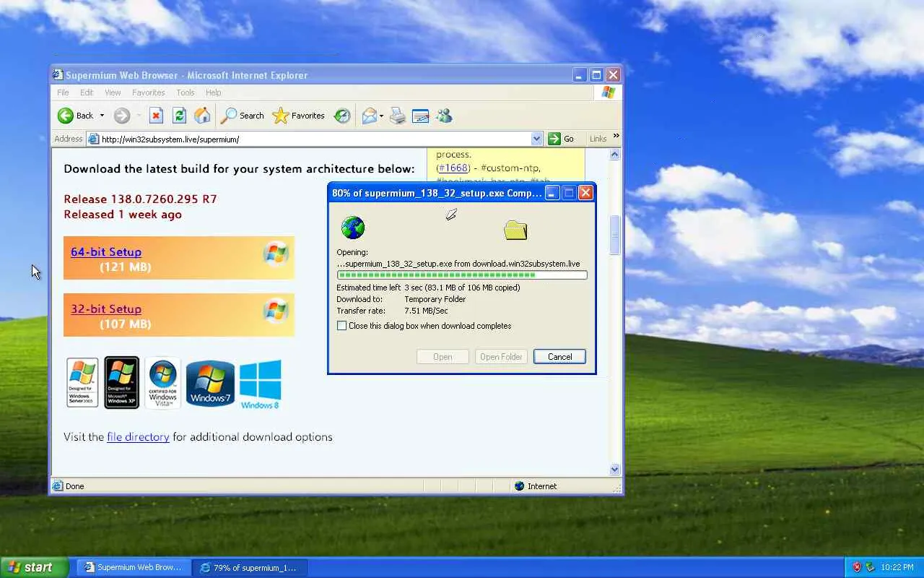Open the Address bar dropdown list
The width and height of the screenshot is (924, 578).
[x=536, y=139]
